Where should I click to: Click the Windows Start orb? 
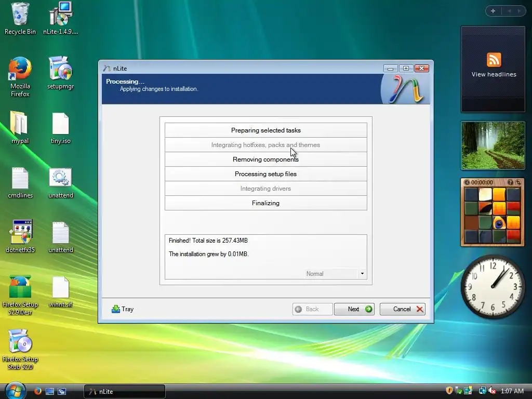[x=15, y=391]
